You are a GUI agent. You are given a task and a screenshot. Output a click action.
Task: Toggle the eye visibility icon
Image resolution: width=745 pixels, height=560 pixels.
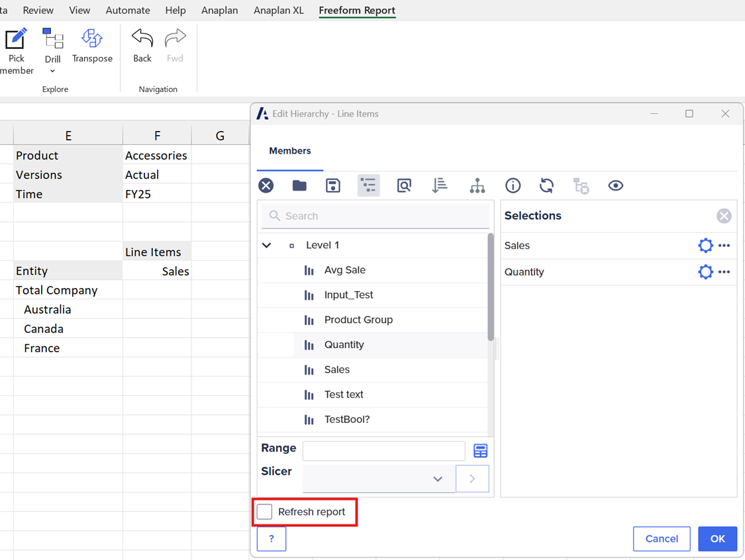[616, 186]
